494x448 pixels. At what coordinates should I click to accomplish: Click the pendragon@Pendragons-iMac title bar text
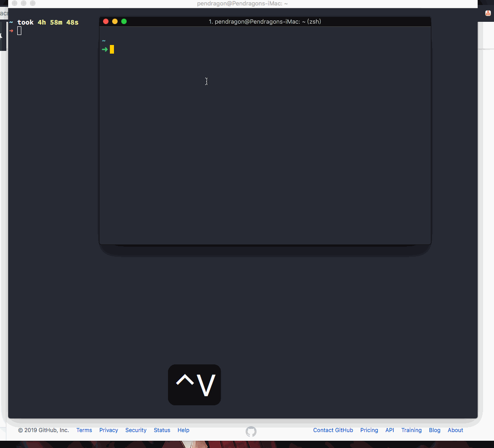point(242,3)
